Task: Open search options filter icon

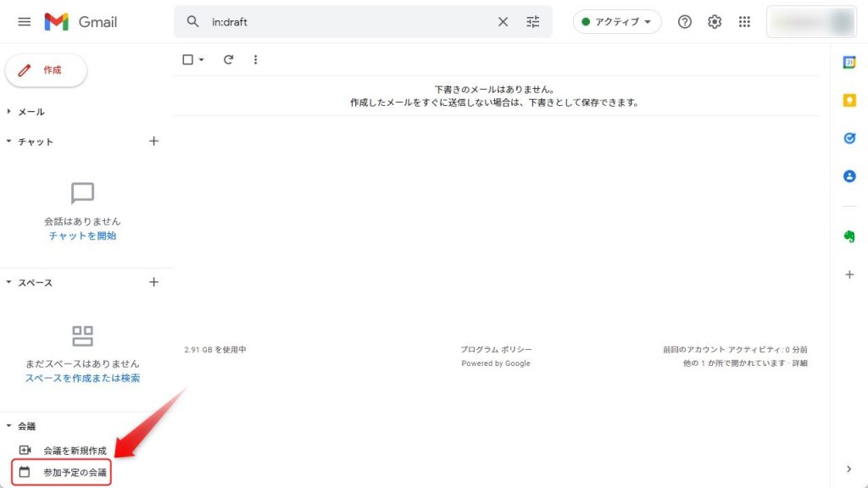Action: [x=532, y=21]
